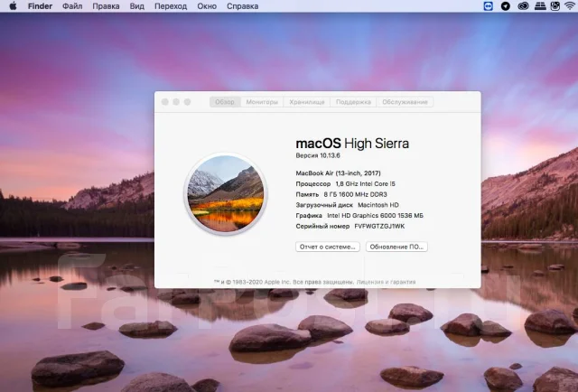Click the Обновление ПО... button

tap(396, 247)
